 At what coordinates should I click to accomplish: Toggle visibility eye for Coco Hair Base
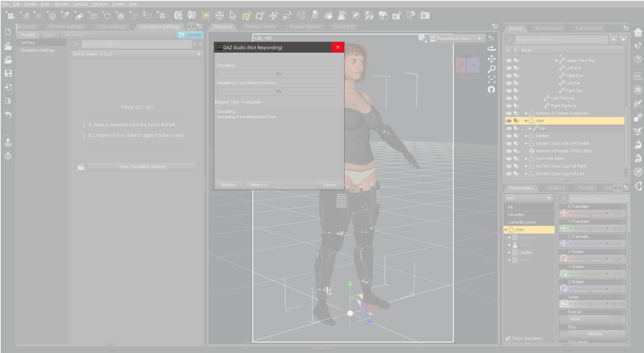tap(509, 159)
